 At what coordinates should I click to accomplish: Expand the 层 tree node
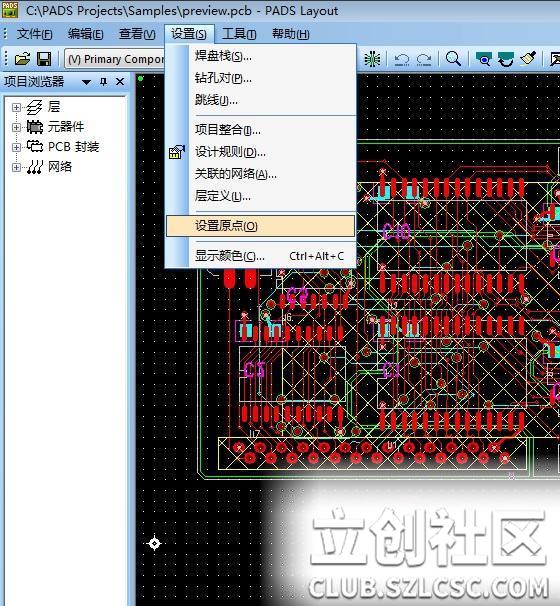click(x=16, y=107)
